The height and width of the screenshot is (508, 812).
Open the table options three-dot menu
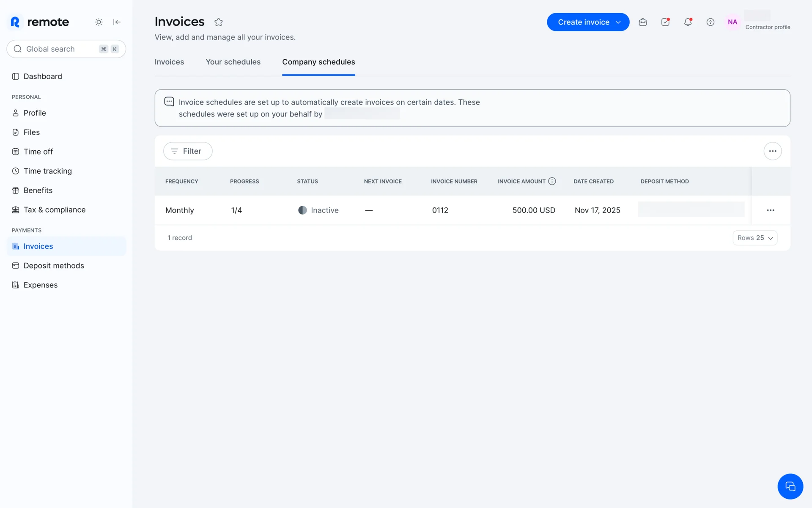(x=772, y=151)
